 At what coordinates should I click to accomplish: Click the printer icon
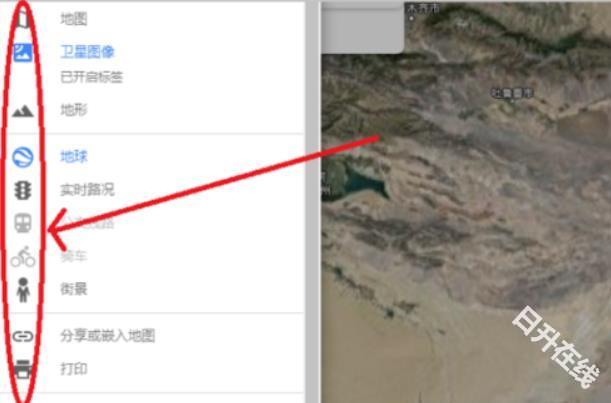(x=23, y=369)
